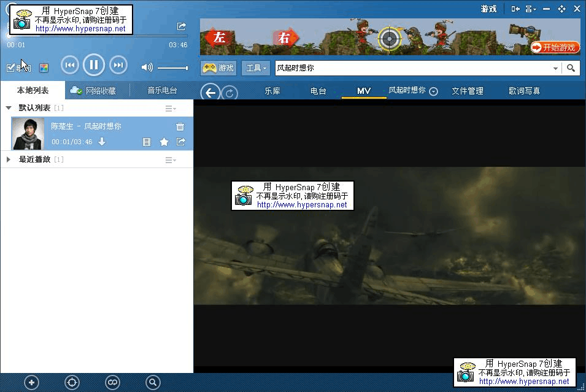Collapse the 默认列表 playlist group
The image size is (586, 392).
pyautogui.click(x=9, y=107)
